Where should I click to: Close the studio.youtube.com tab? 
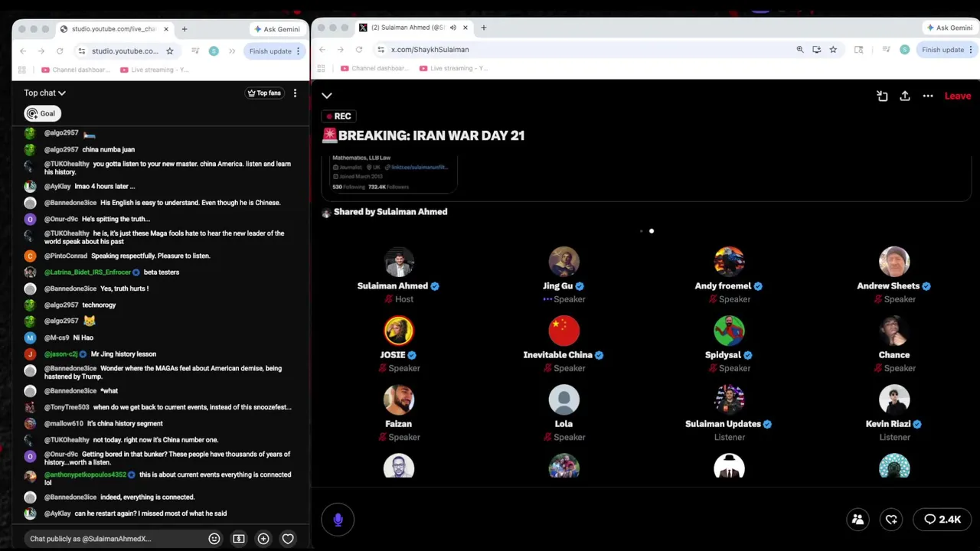(x=165, y=29)
